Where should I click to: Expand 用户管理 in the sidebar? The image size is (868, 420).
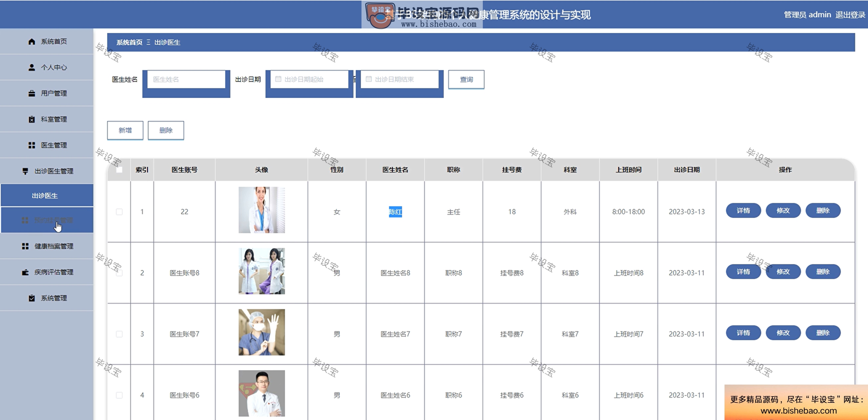point(47,93)
